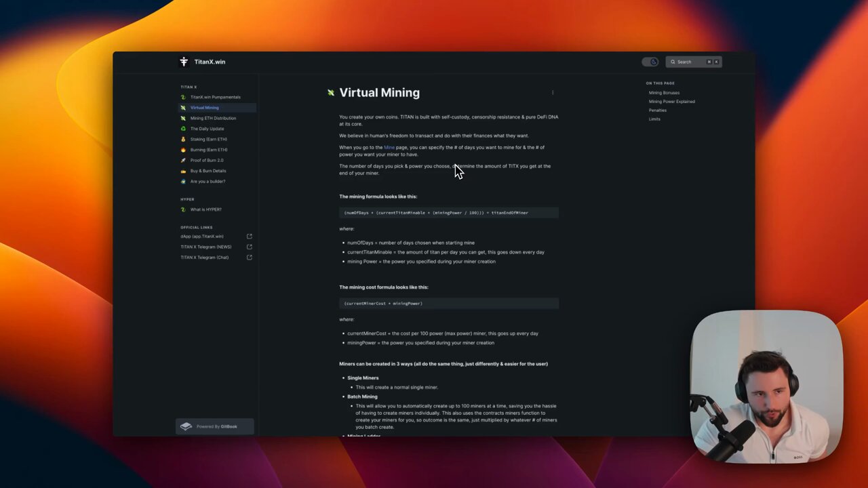This screenshot has width=868, height=488.
Task: Open Mining ETH Distribution page
Action: (213, 118)
